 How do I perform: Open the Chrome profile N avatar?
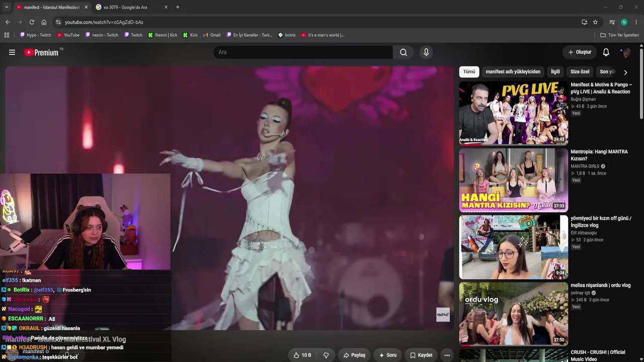pos(624,22)
